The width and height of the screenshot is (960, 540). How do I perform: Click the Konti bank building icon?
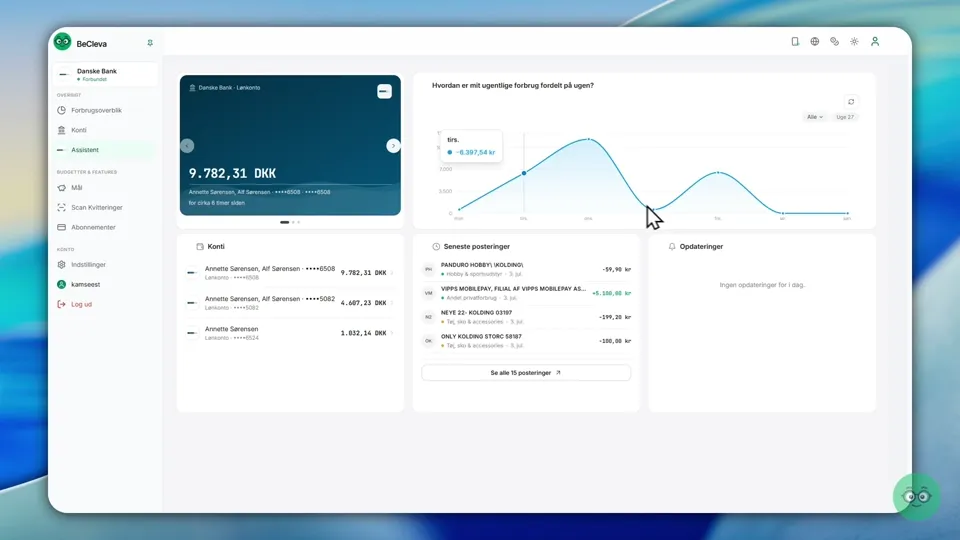click(x=61, y=130)
